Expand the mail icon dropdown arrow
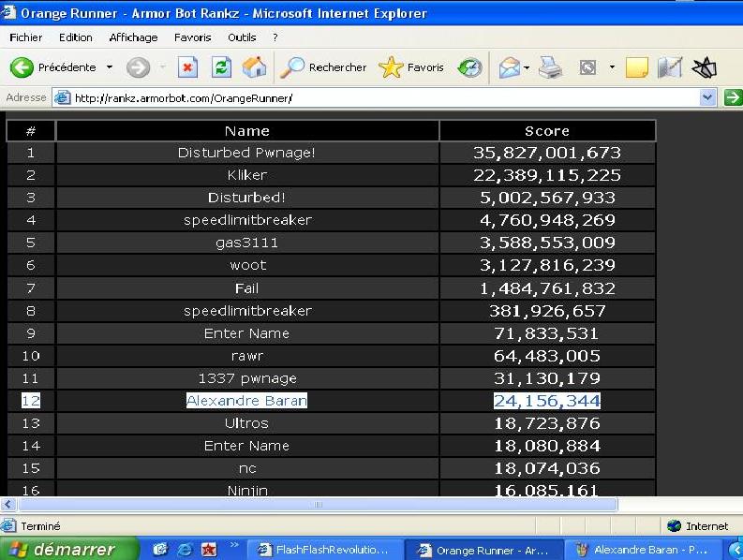Viewport: 743px width, 560px height. [527, 67]
